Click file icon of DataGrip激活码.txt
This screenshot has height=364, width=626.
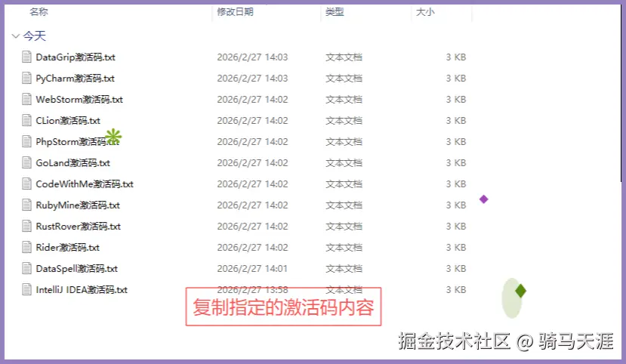tap(26, 57)
